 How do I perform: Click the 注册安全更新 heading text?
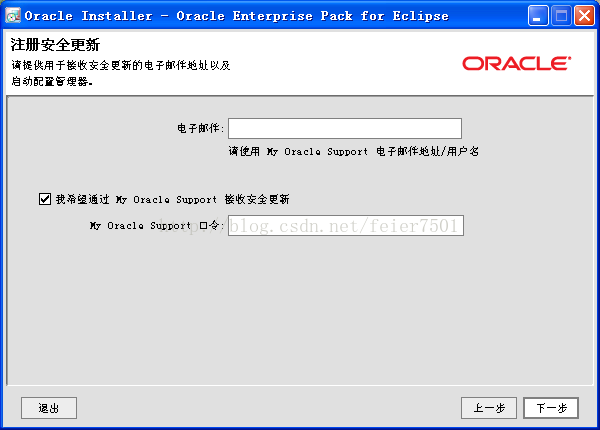55,45
